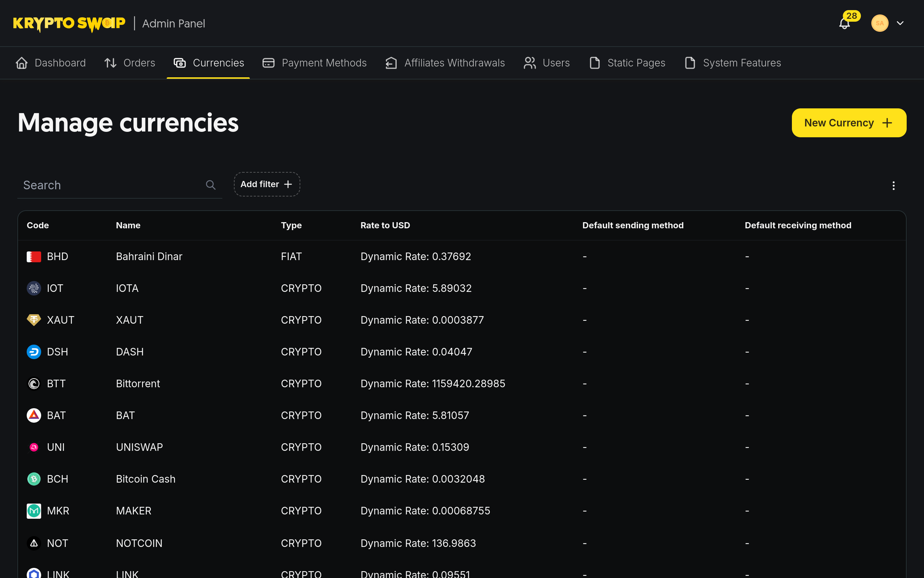
Task: Click the Rate to USD column header
Action: (x=385, y=225)
